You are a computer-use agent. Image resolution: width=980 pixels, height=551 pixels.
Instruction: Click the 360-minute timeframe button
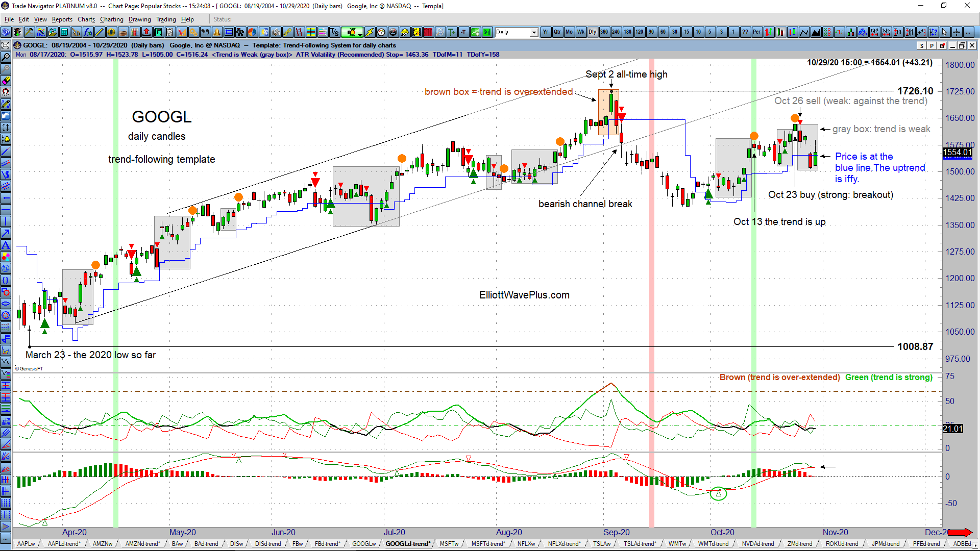[x=604, y=32]
